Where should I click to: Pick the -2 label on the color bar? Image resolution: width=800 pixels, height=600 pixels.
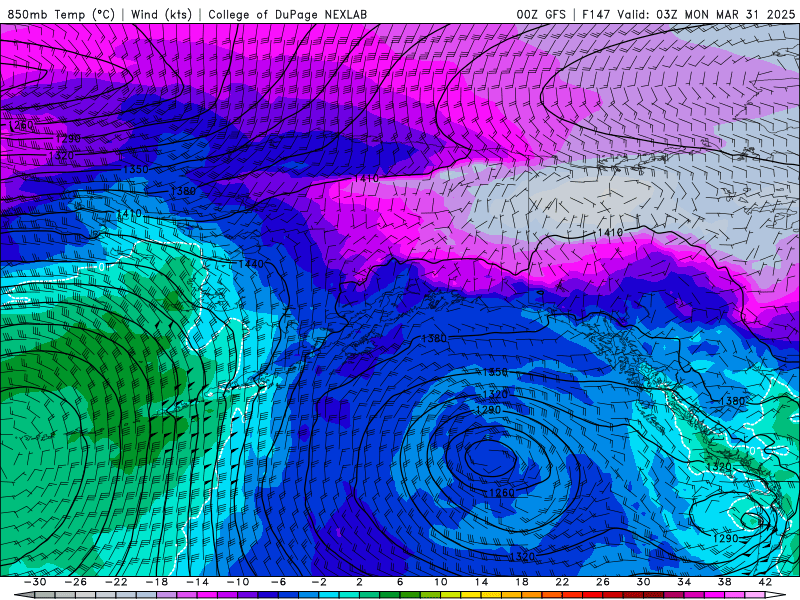pos(319,582)
